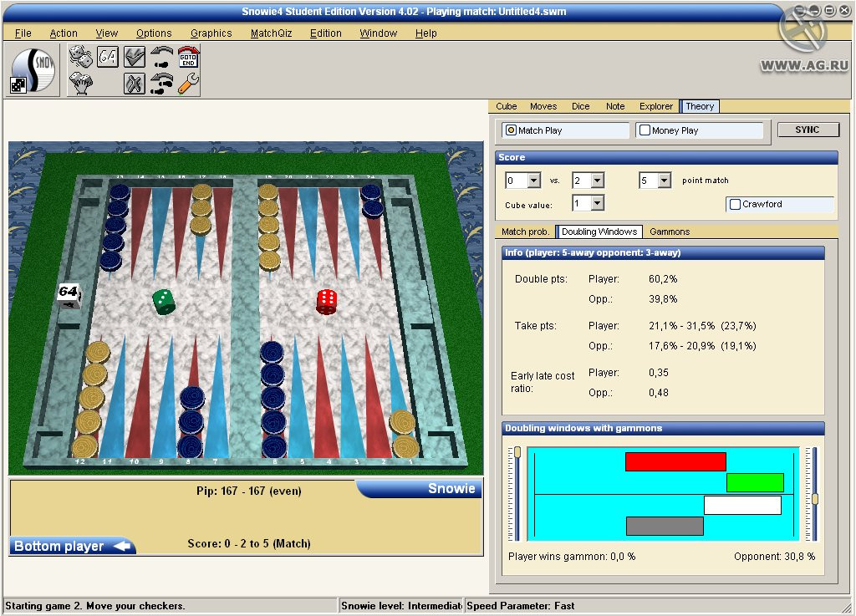The height and width of the screenshot is (616, 856).
Task: Open the Graphics menu
Action: [211, 33]
